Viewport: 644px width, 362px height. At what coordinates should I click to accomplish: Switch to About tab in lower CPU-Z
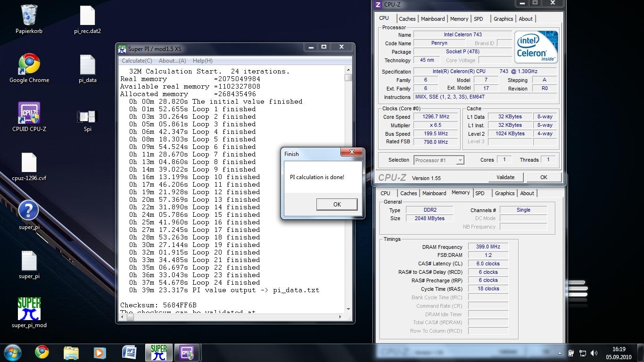click(527, 193)
